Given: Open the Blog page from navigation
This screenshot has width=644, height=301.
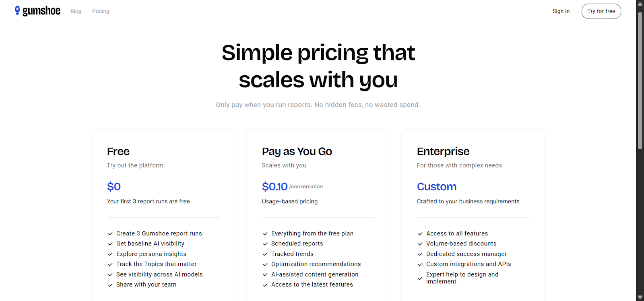Looking at the screenshot, I should (x=76, y=11).
